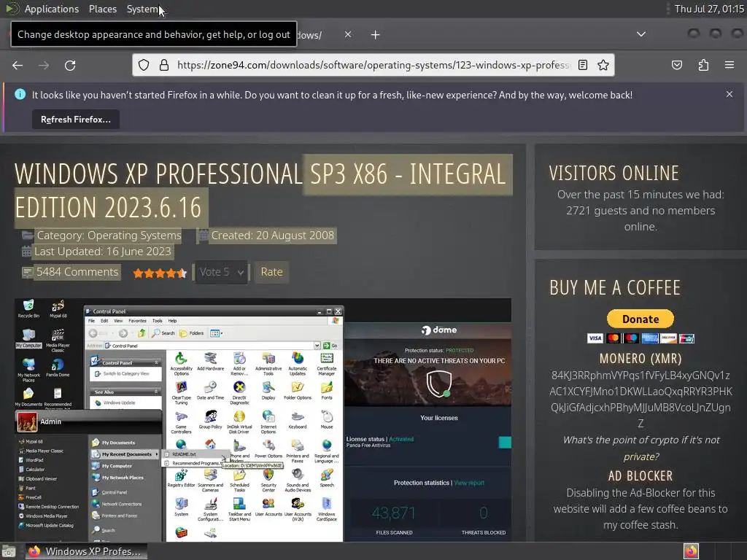This screenshot has height=560, width=747.
Task: Click the show desktop icon in taskbar
Action: pos(9,551)
